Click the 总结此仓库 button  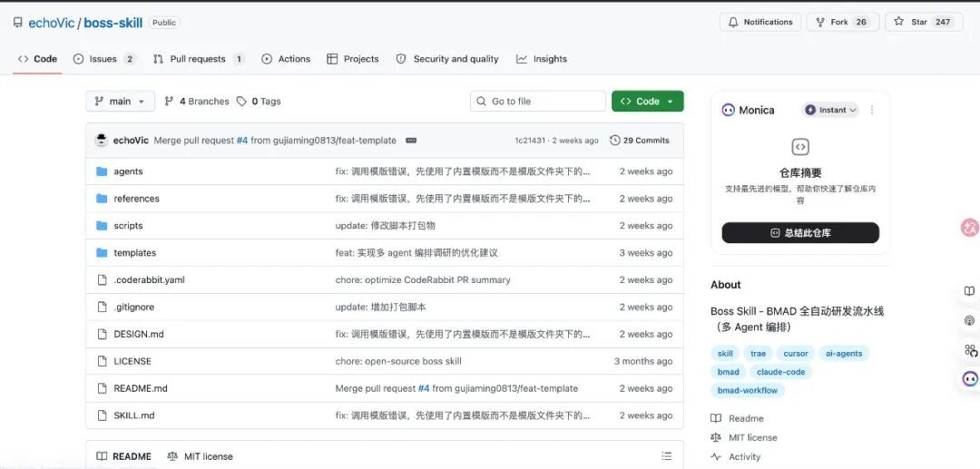[800, 233]
